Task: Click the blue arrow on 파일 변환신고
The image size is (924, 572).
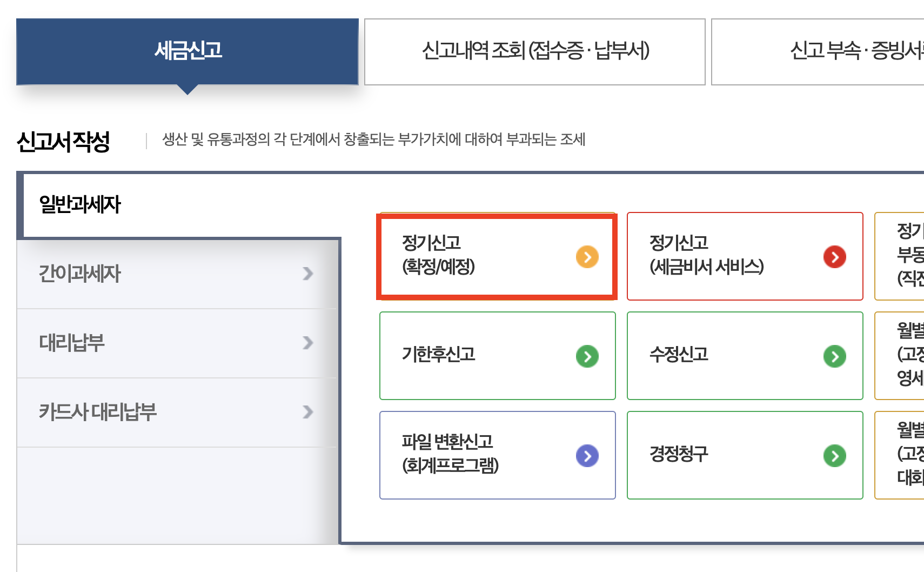Action: [587, 455]
